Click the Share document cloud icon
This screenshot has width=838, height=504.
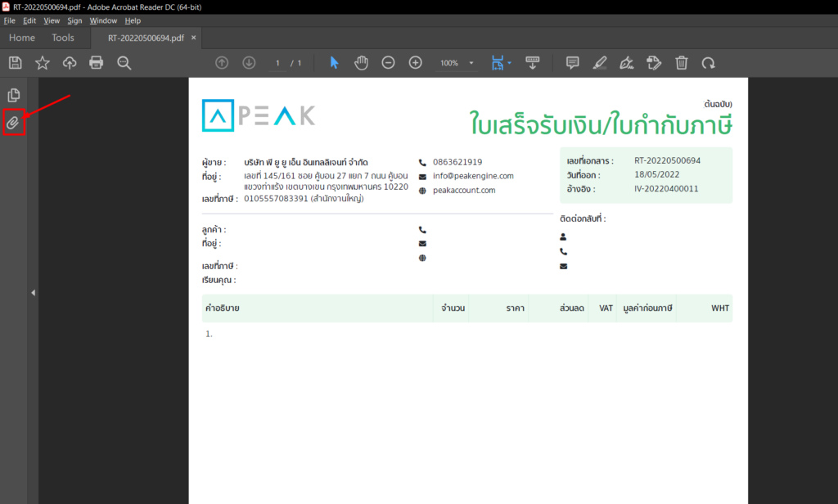click(x=70, y=62)
